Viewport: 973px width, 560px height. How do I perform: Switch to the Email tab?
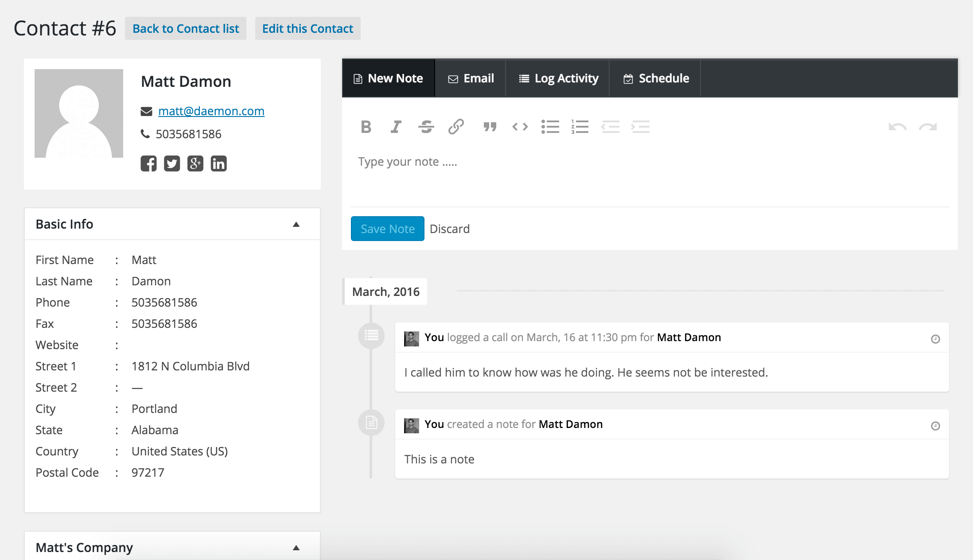(x=471, y=78)
